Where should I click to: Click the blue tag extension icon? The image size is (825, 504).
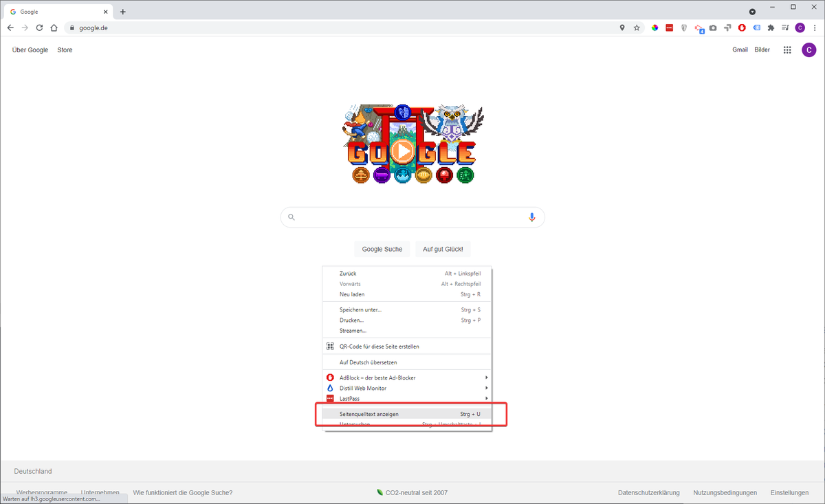756,28
